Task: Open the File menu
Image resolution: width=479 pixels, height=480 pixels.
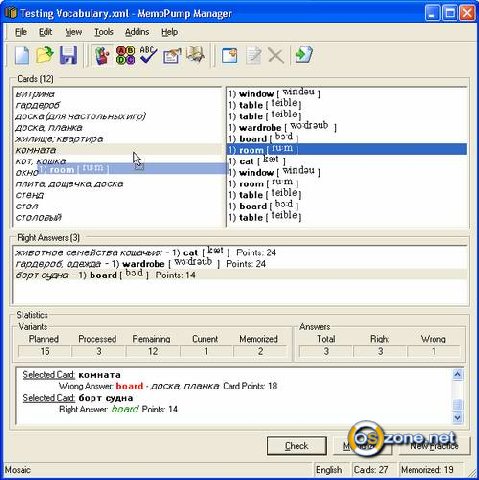Action: [x=21, y=32]
